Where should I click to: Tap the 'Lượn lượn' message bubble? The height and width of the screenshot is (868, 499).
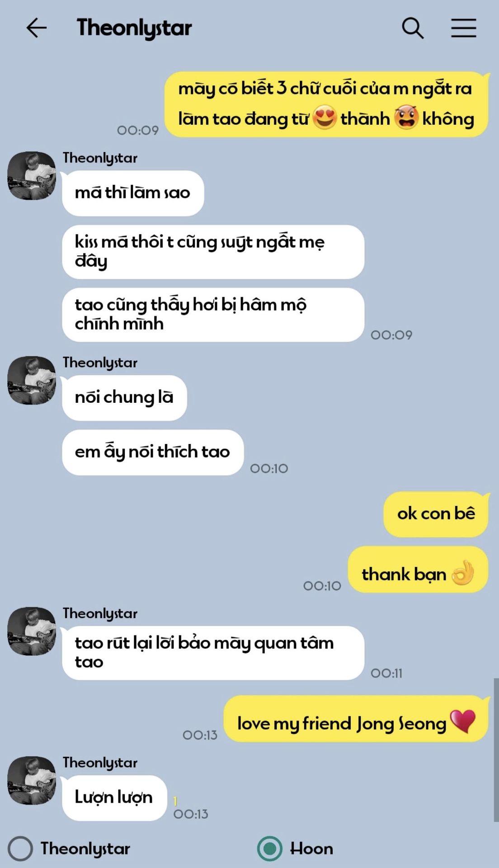pos(114,797)
